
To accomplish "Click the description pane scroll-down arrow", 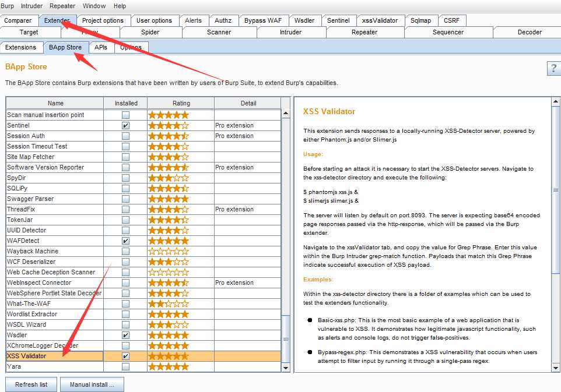I will pyautogui.click(x=556, y=368).
